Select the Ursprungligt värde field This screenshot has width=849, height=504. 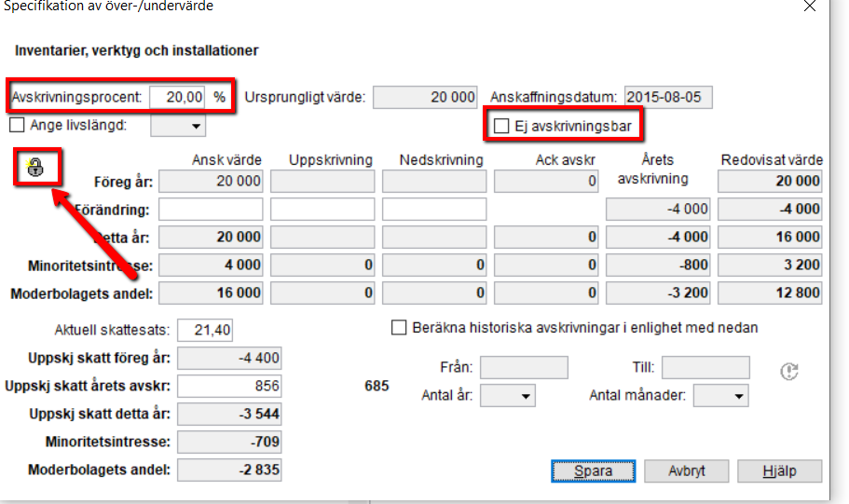point(425,98)
